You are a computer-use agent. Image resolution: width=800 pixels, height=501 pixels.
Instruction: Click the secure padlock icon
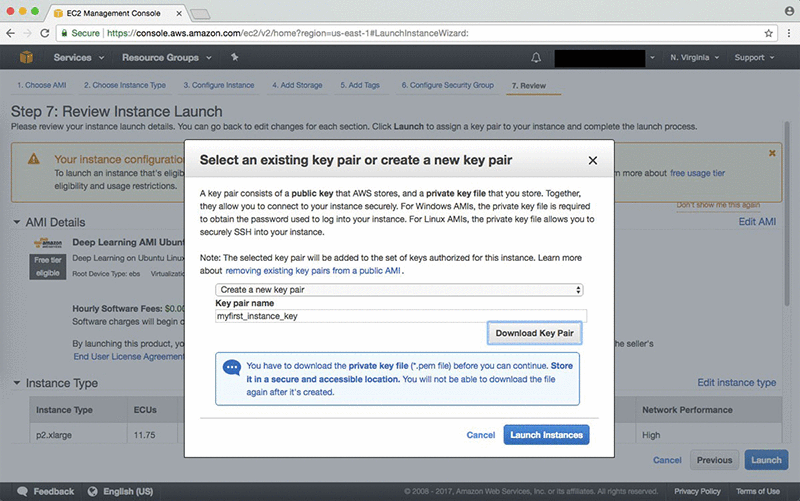pyautogui.click(x=64, y=33)
